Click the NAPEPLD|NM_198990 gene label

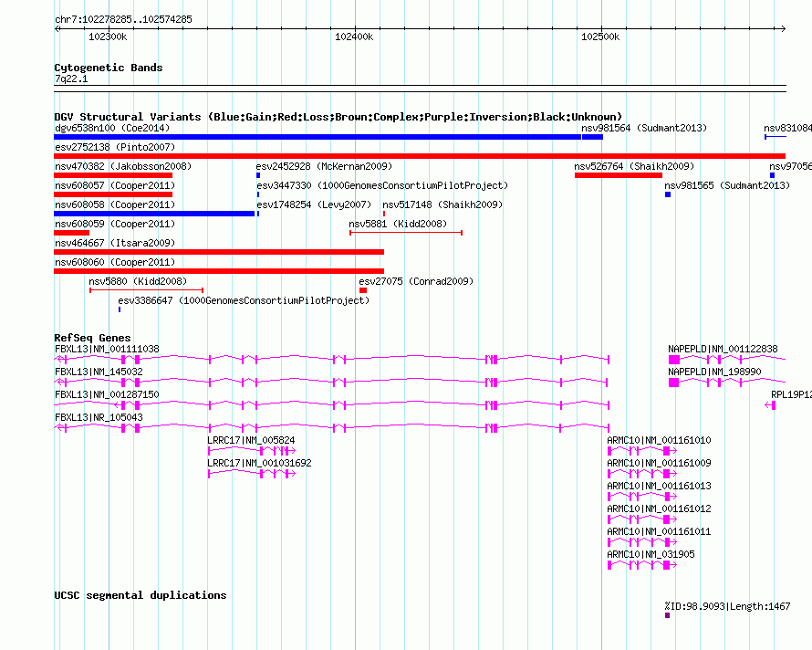[714, 372]
